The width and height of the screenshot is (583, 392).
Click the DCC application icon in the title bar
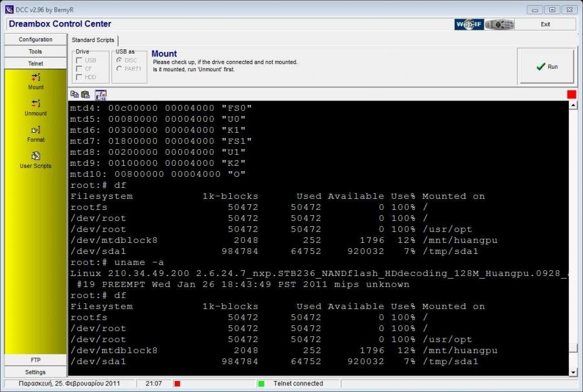pos(9,9)
